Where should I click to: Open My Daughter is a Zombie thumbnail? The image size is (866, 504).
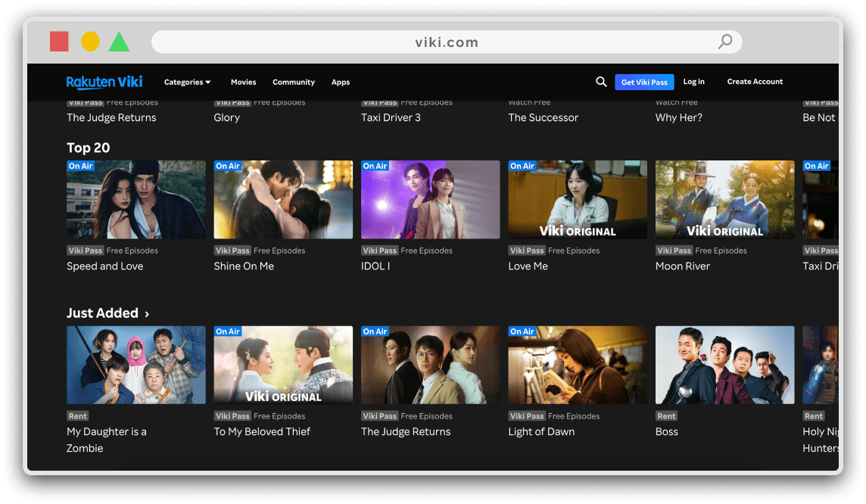pos(136,365)
